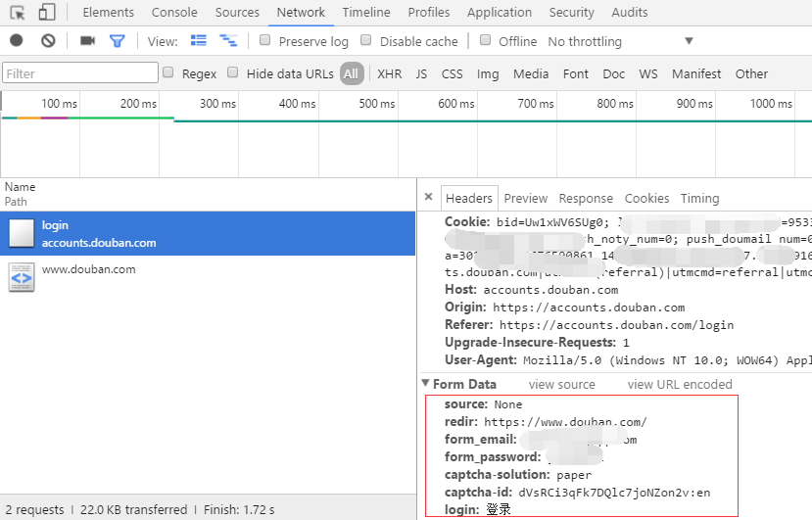Image resolution: width=812 pixels, height=520 pixels.
Task: Click view source in Form Data
Action: pos(561,384)
